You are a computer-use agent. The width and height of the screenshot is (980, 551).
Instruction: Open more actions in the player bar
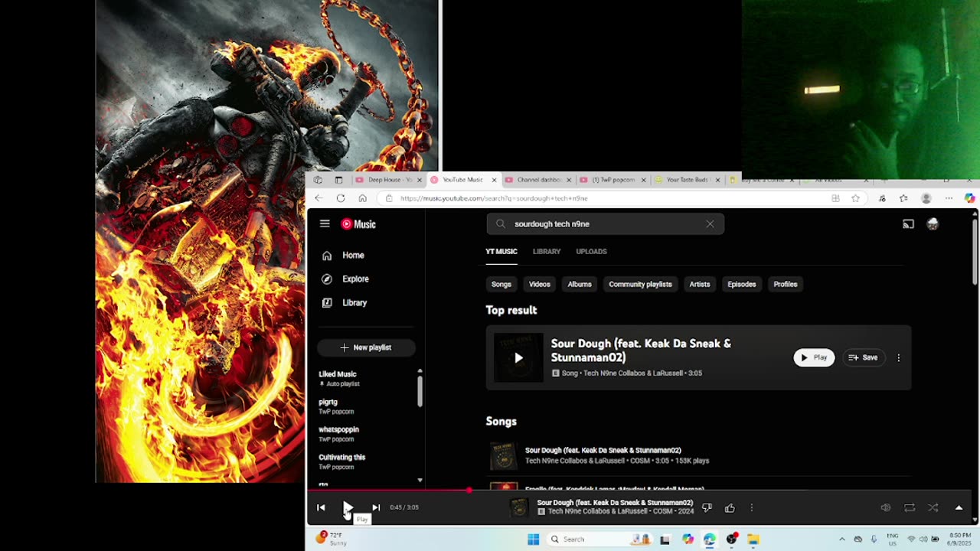click(752, 507)
